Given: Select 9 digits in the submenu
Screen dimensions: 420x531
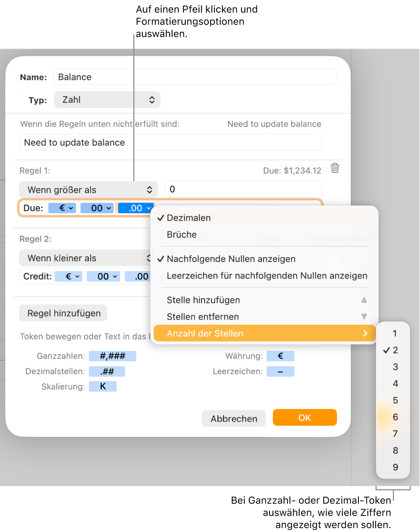Looking at the screenshot, I should coord(393,467).
